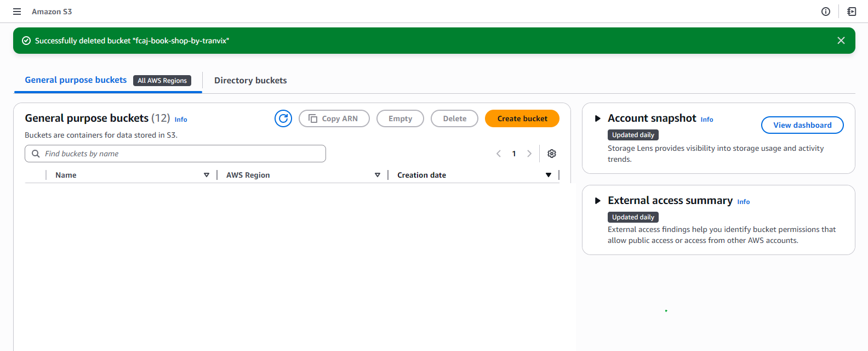Refresh the general purpose buckets list
The image size is (868, 351).
283,118
